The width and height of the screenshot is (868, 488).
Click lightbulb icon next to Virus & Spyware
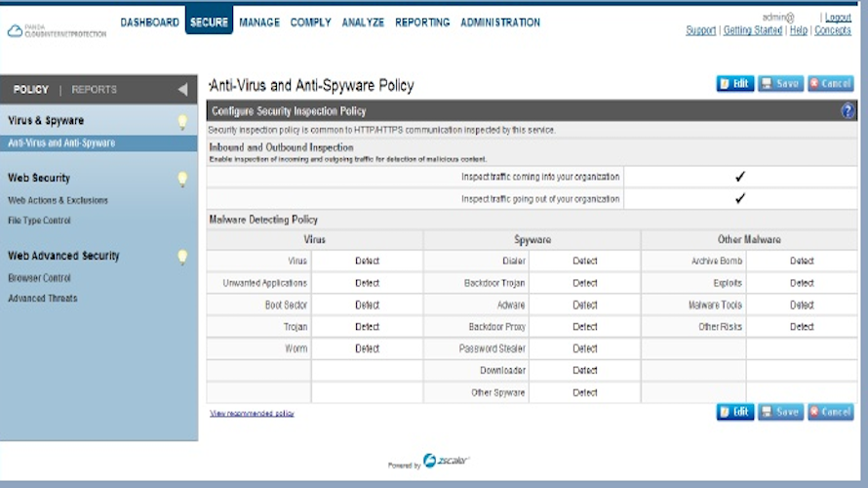click(181, 122)
